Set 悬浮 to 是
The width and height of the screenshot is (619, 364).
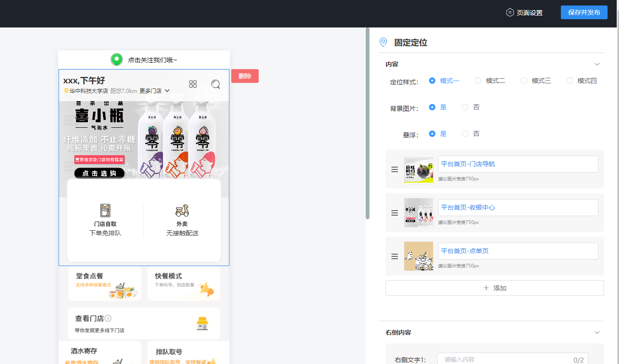point(438,134)
